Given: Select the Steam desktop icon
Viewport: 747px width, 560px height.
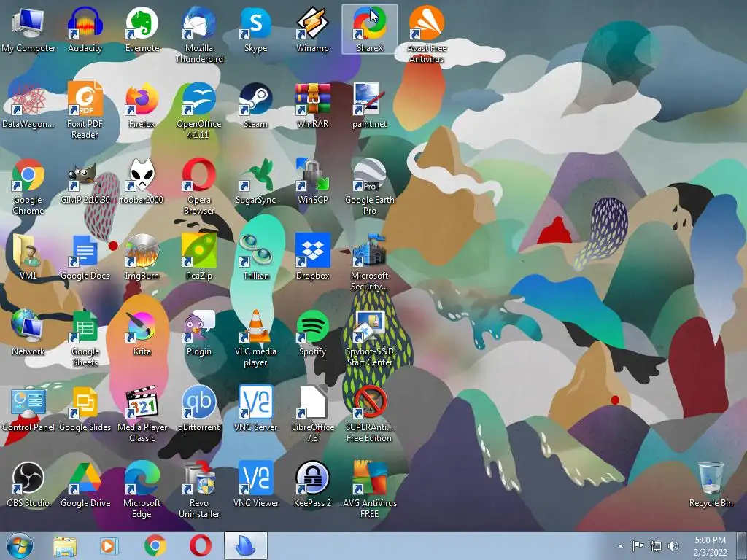Looking at the screenshot, I should [x=256, y=105].
